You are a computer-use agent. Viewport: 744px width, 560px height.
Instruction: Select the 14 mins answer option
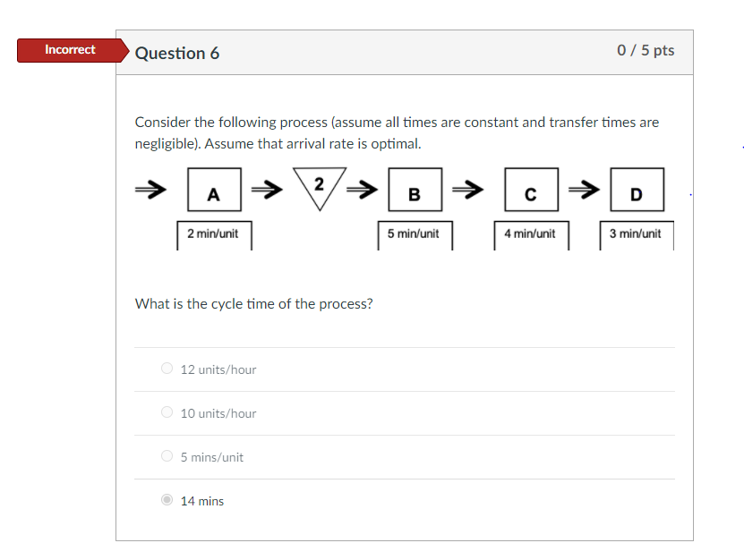pos(167,500)
